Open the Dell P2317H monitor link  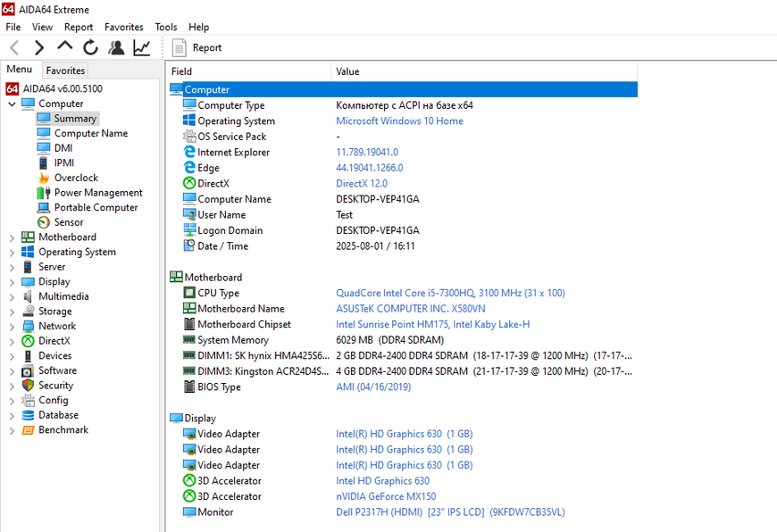[450, 512]
